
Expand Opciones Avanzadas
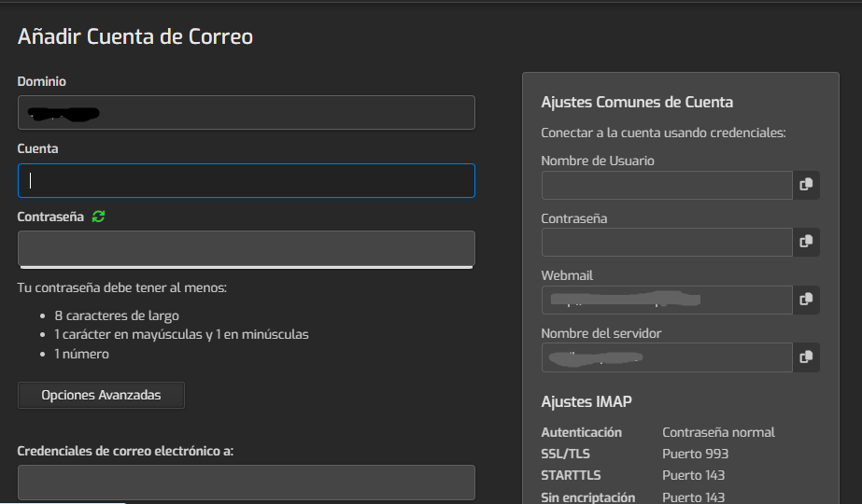[x=101, y=395]
